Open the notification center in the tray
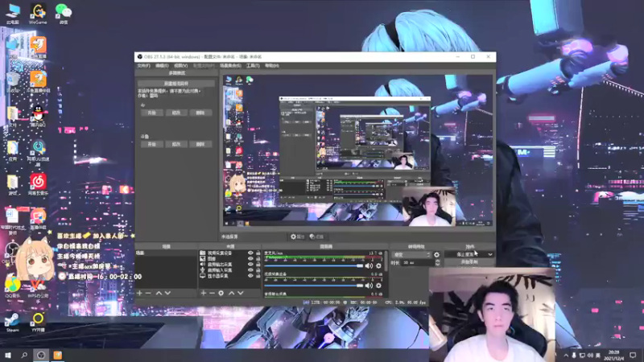644x362 pixels. coord(633,355)
